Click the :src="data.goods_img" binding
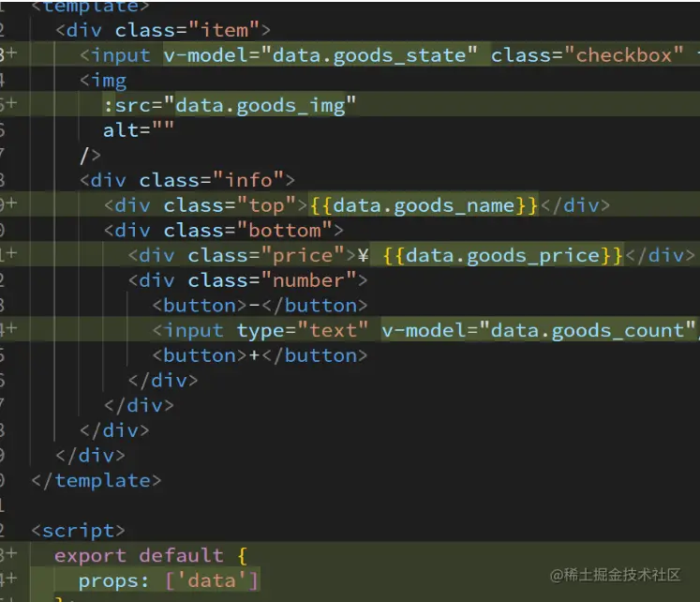 tap(230, 106)
